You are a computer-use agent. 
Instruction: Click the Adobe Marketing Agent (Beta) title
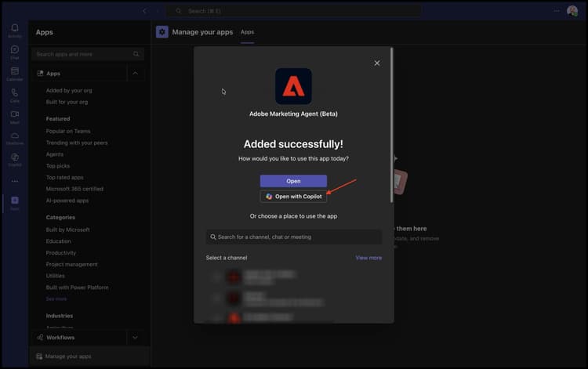click(x=293, y=114)
